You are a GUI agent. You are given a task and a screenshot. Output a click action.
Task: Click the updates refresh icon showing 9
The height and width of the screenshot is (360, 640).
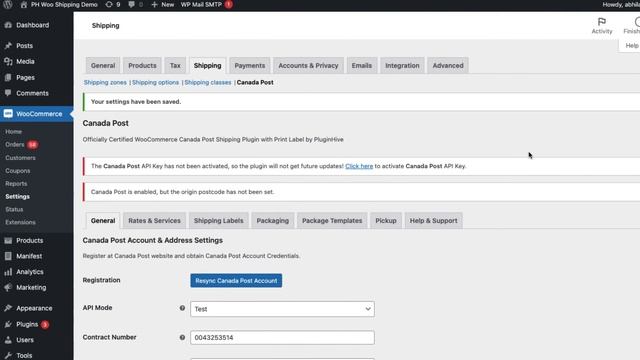coord(109,4)
